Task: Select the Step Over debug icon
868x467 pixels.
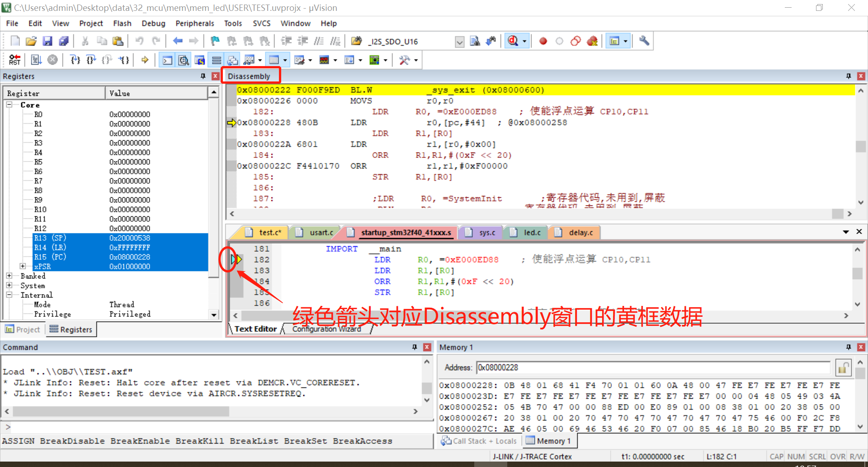Action: point(91,59)
